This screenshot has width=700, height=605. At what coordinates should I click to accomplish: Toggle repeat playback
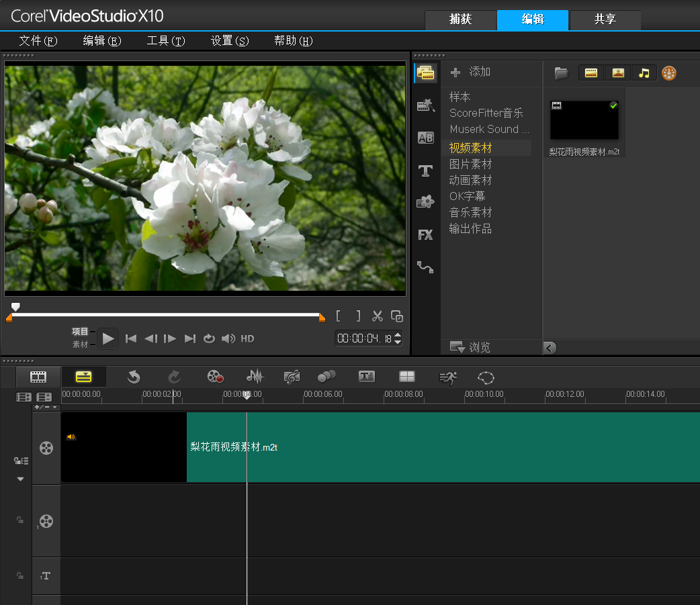point(209,338)
